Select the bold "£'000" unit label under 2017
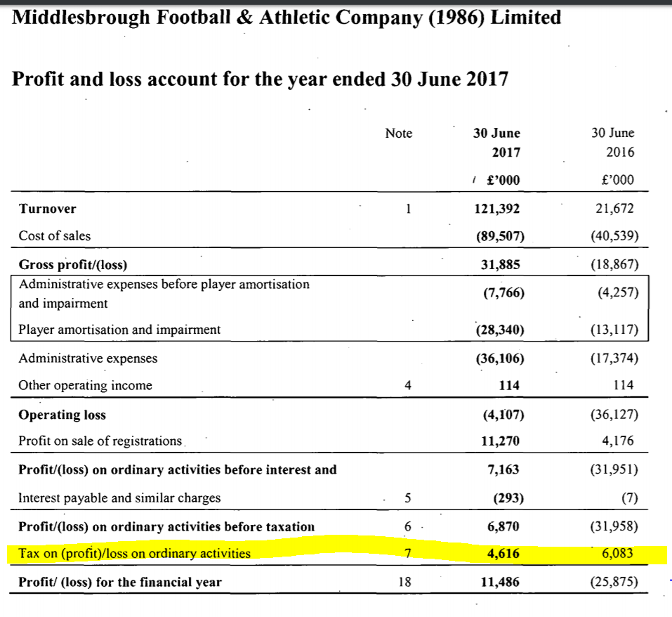The image size is (672, 617). click(503, 180)
